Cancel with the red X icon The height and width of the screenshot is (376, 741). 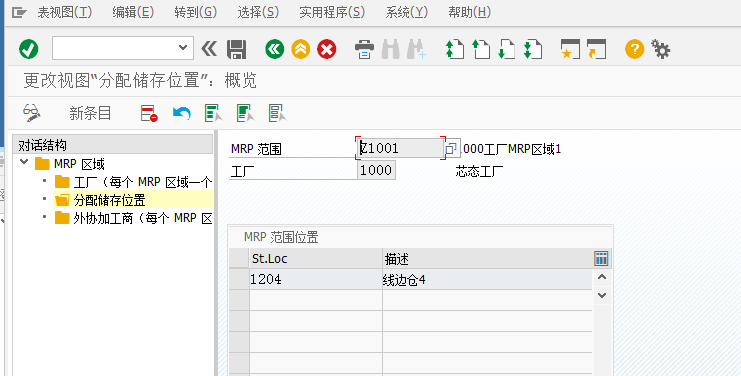327,49
